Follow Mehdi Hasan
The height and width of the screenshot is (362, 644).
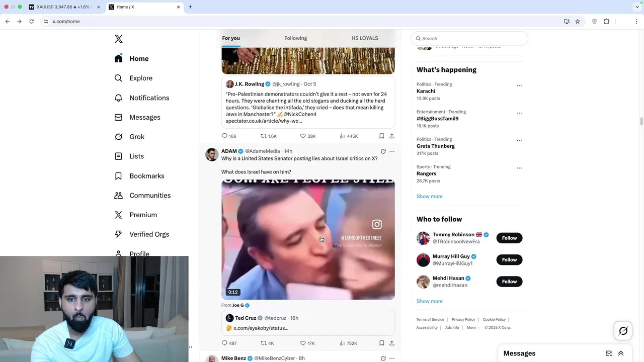(509, 282)
